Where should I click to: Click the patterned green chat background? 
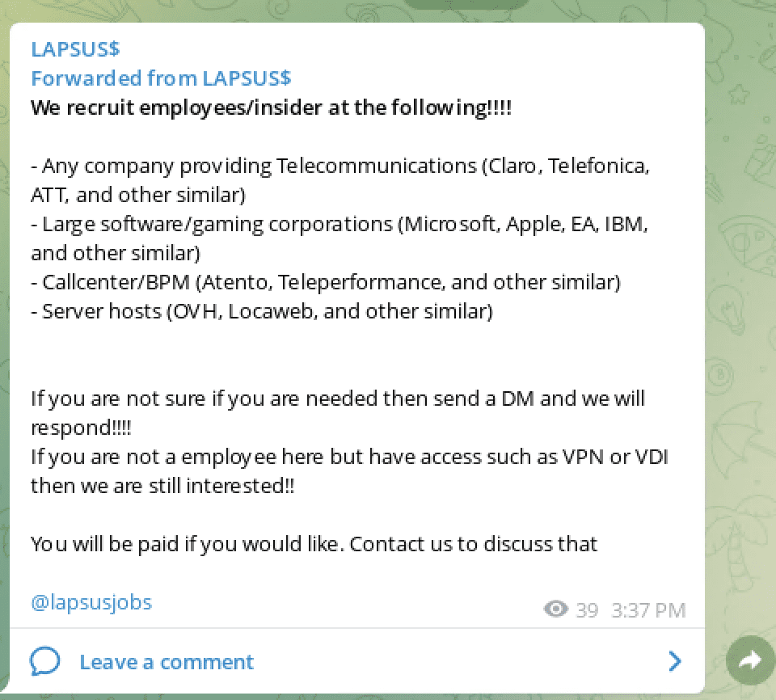point(740,297)
